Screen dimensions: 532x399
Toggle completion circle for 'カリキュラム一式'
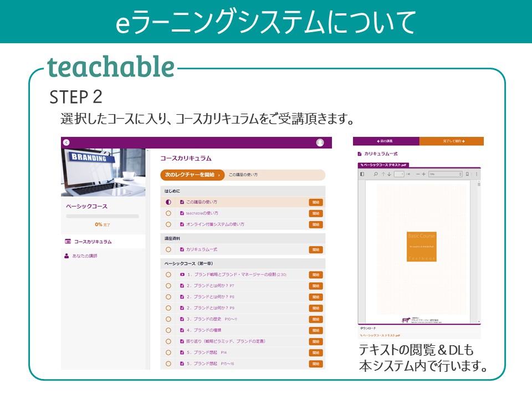pyautogui.click(x=168, y=249)
